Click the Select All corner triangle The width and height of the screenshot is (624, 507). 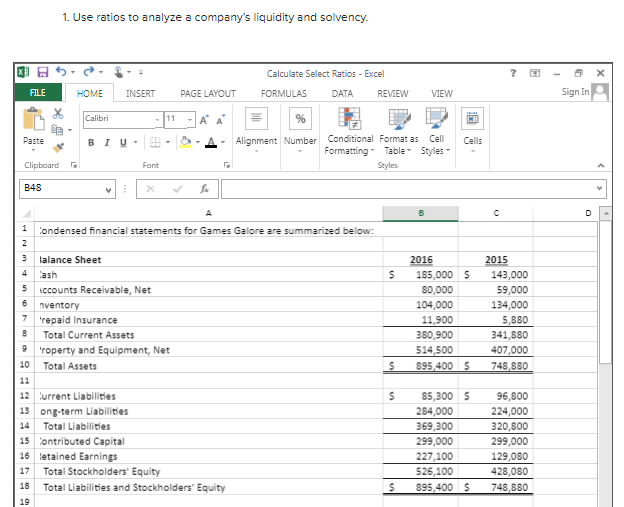coord(27,214)
